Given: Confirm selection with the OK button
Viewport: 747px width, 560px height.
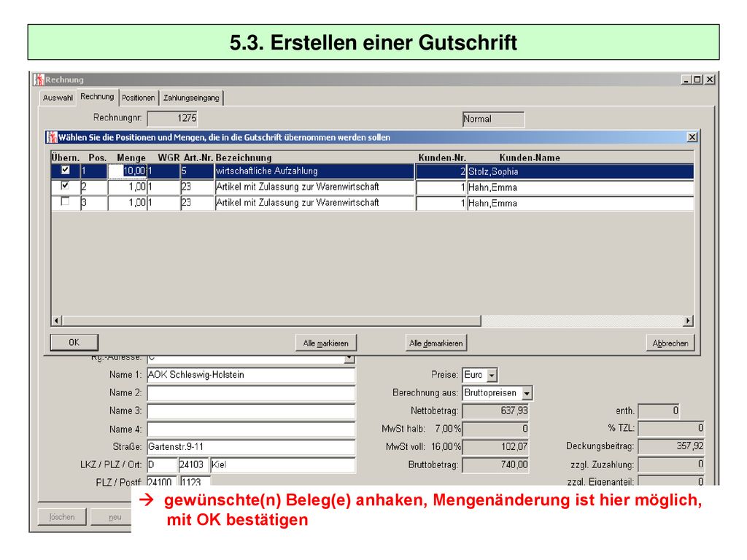Looking at the screenshot, I should click(x=74, y=343).
